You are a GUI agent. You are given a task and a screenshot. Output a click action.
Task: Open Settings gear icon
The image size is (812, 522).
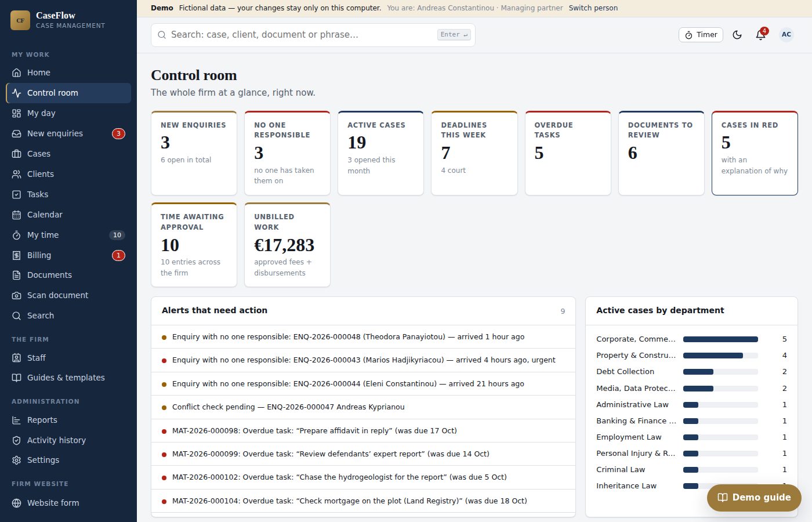pyautogui.click(x=17, y=460)
